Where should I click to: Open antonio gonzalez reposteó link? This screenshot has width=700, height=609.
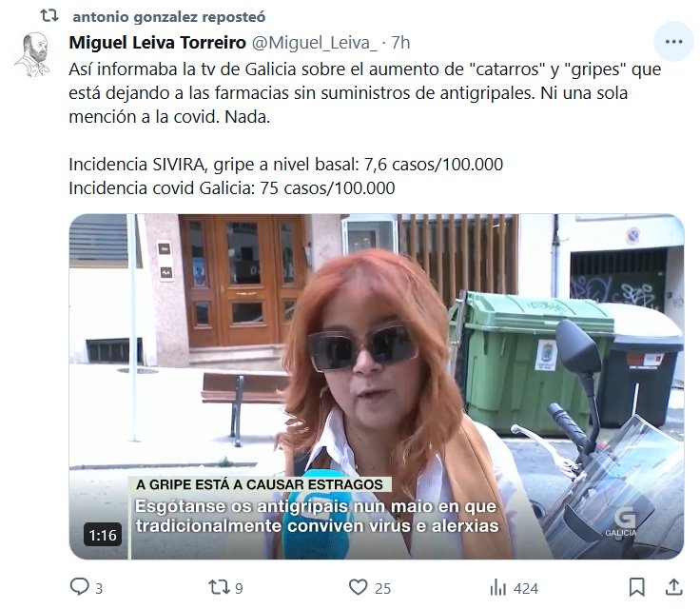pyautogui.click(x=168, y=17)
